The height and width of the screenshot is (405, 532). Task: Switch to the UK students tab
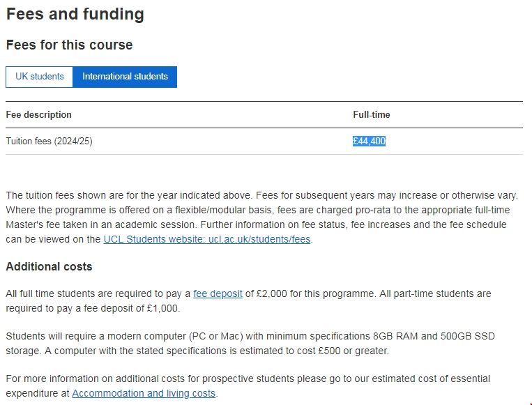[39, 77]
